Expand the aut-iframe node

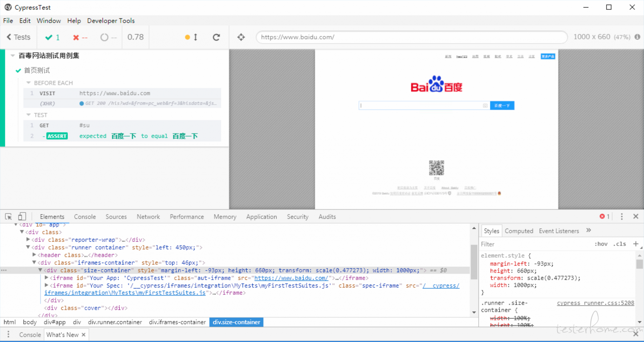(46, 278)
